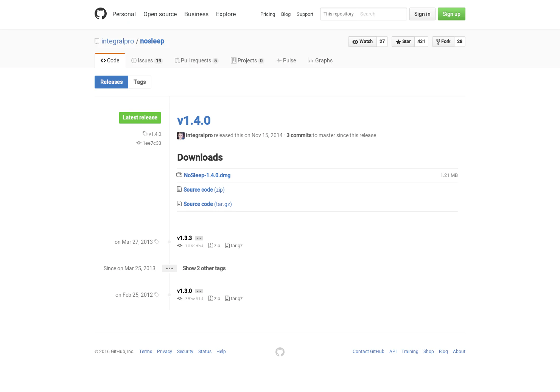Open Contact GitHub footer link
The height and width of the screenshot is (392, 560).
point(369,352)
